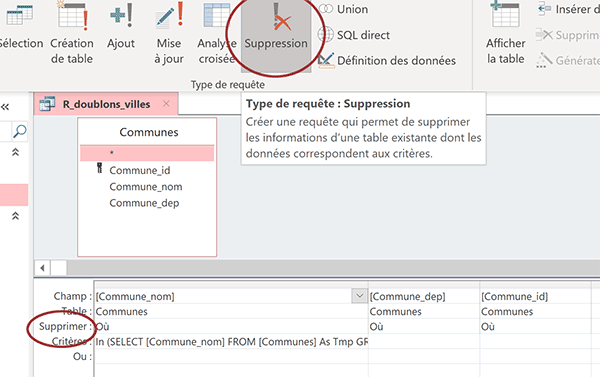
Task: Click the Afficher la table icon
Action: [505, 33]
